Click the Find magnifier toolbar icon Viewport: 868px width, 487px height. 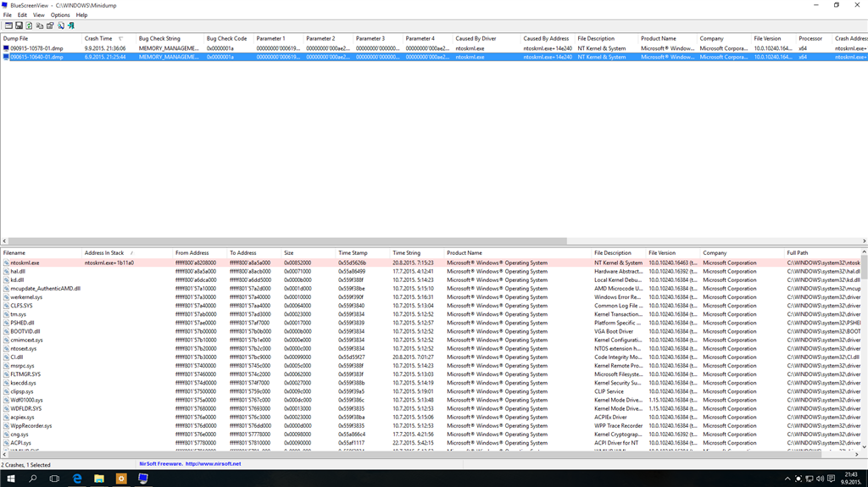tap(60, 25)
